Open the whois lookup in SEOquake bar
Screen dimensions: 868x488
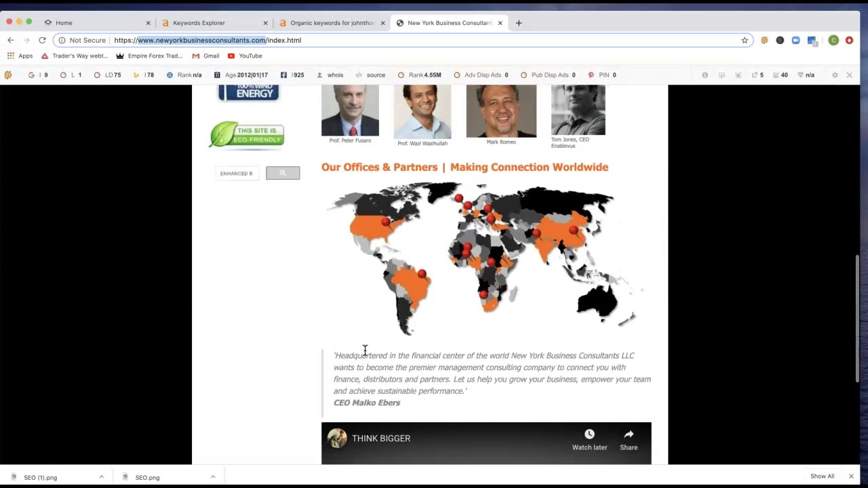pos(330,75)
